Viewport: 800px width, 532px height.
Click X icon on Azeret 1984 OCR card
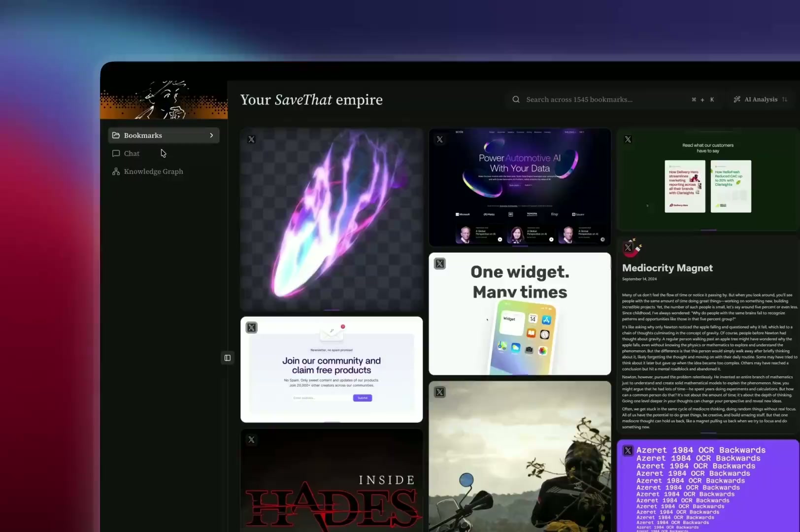(628, 451)
